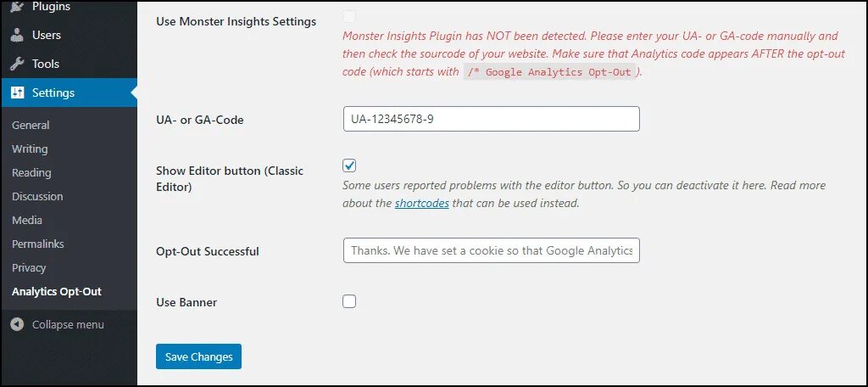The height and width of the screenshot is (387, 868).
Task: Open General settings page
Action: pyautogui.click(x=31, y=126)
